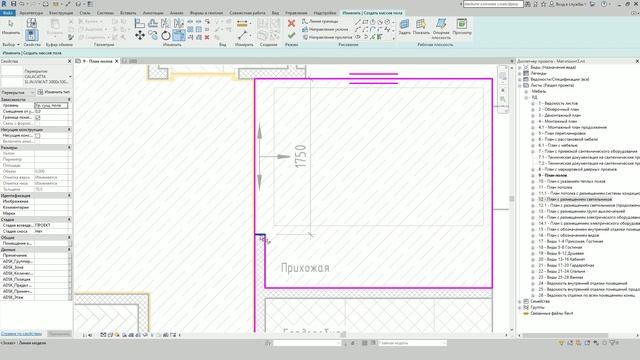Select the Rotate tool in the Modify panel
Image resolution: width=640 pixels, height=360 pixels.
(166, 36)
